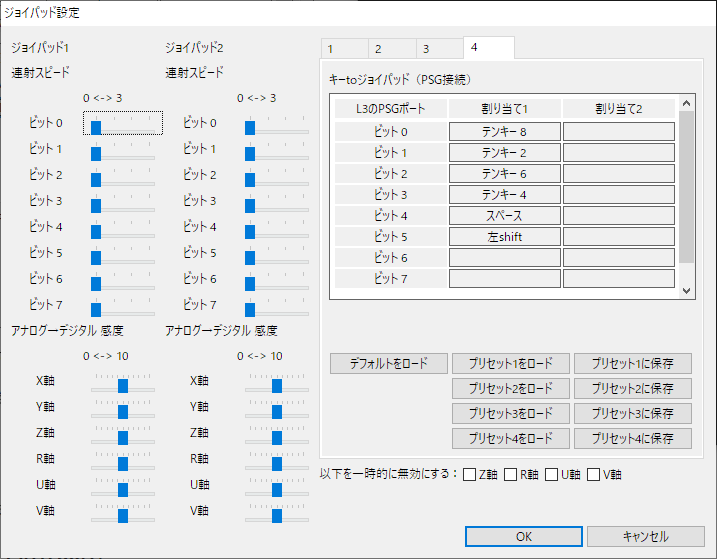
Task: Enable the Z軸 disable checkbox
Action: [470, 474]
